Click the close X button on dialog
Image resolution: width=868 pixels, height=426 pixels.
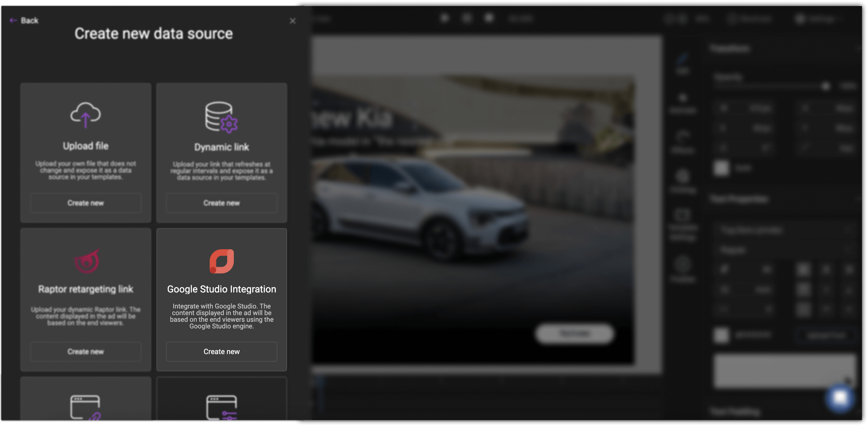293,21
